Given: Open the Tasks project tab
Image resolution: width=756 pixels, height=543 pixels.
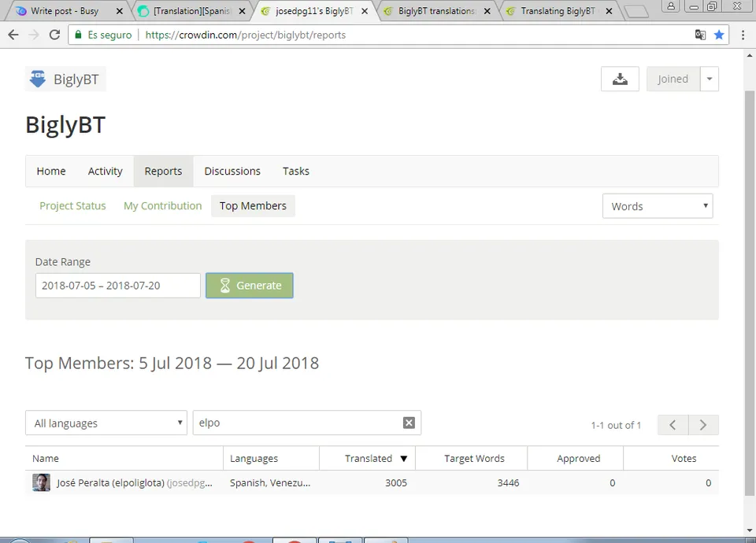Looking at the screenshot, I should tap(296, 171).
